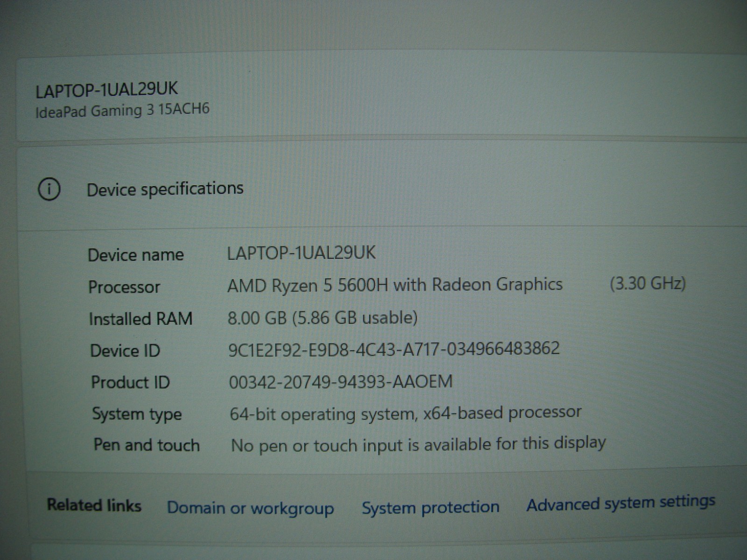Click the Installed RAM label
Viewport: 747px width, 560px height.
141,319
